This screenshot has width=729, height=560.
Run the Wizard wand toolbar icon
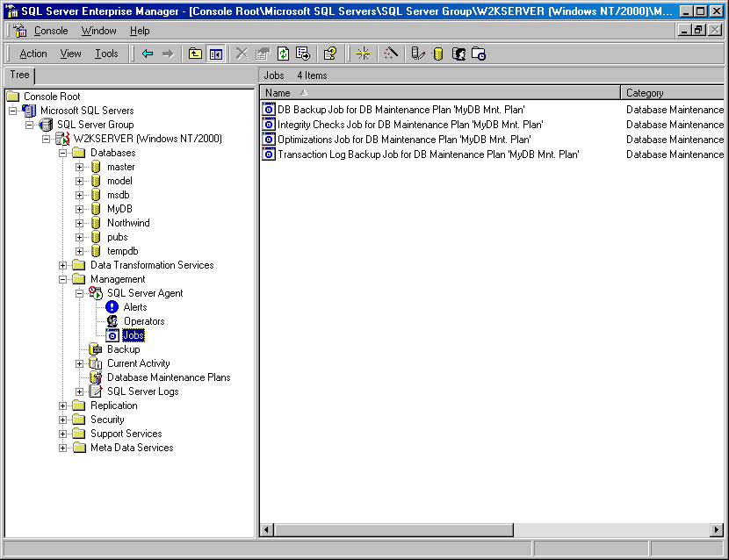[391, 54]
